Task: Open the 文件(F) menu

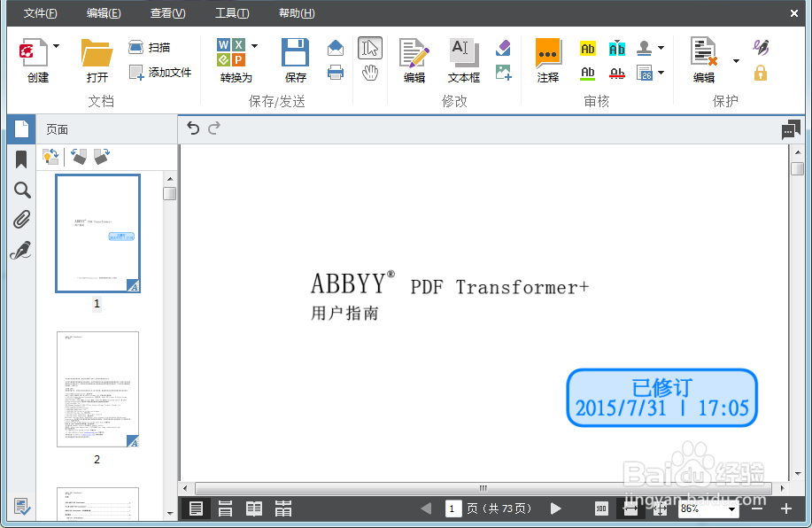Action: 41,13
